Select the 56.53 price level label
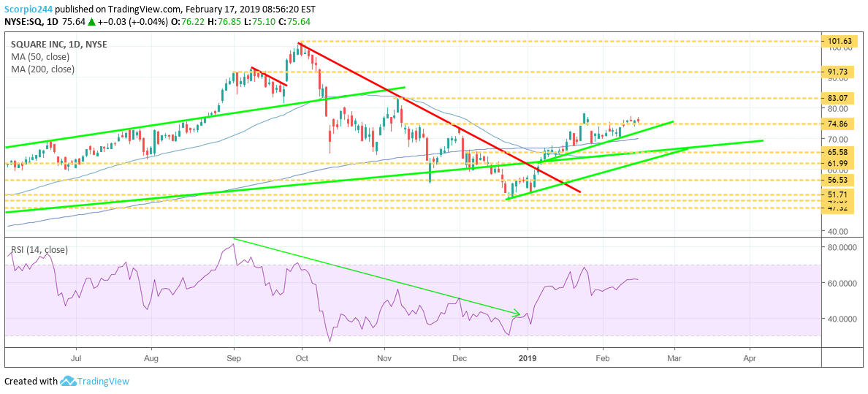868x394 pixels. tap(839, 180)
